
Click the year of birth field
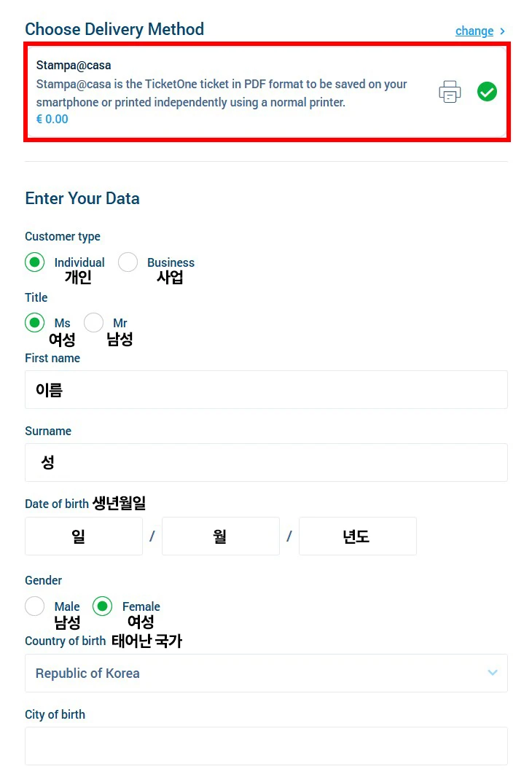(357, 536)
